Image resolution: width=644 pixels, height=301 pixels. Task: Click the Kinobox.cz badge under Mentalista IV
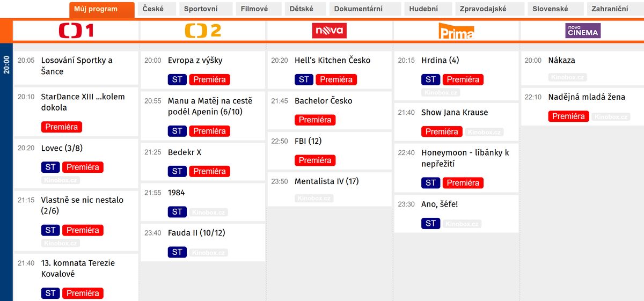[314, 198]
